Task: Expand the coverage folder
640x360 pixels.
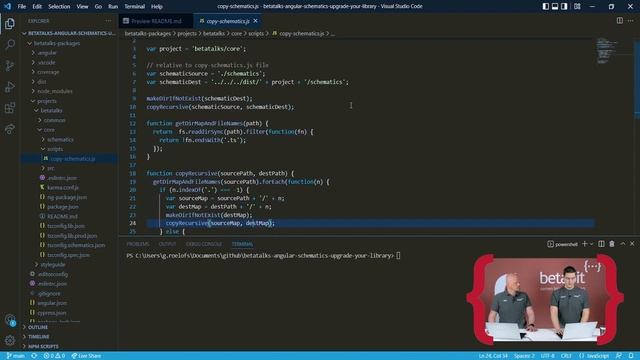Action: point(48,72)
